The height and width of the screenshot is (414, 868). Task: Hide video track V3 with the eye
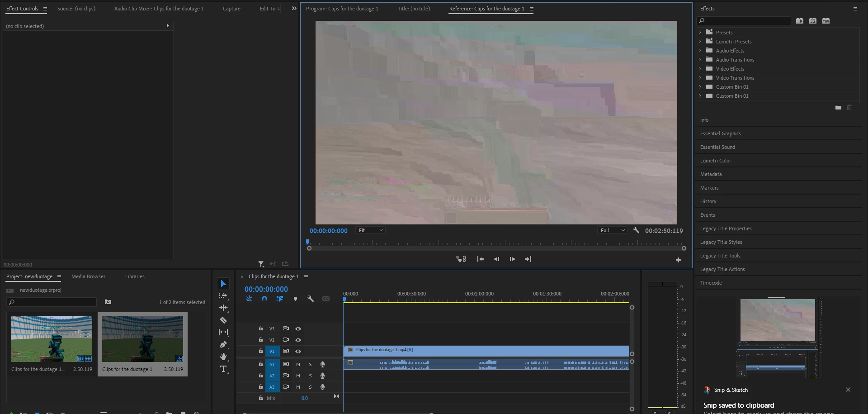[298, 329]
